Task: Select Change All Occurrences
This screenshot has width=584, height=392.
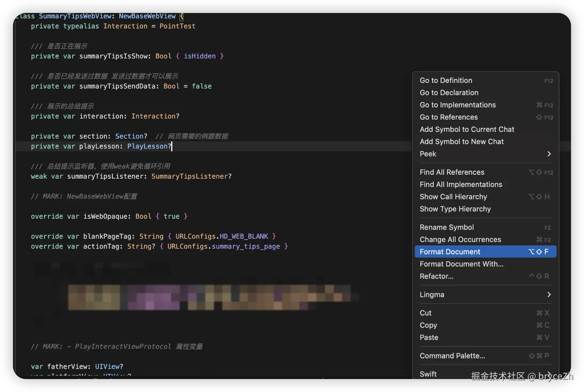Action: coord(460,240)
